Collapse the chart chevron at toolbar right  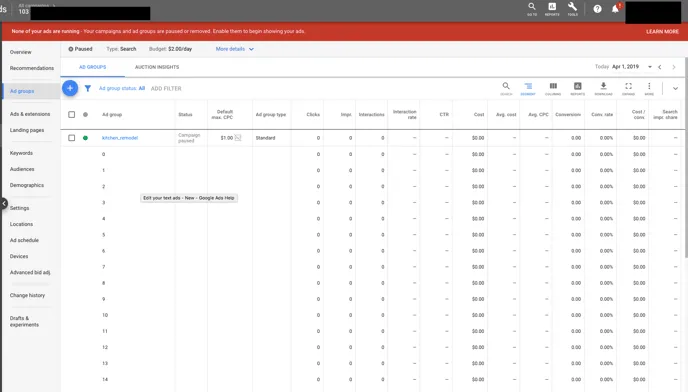(x=675, y=88)
